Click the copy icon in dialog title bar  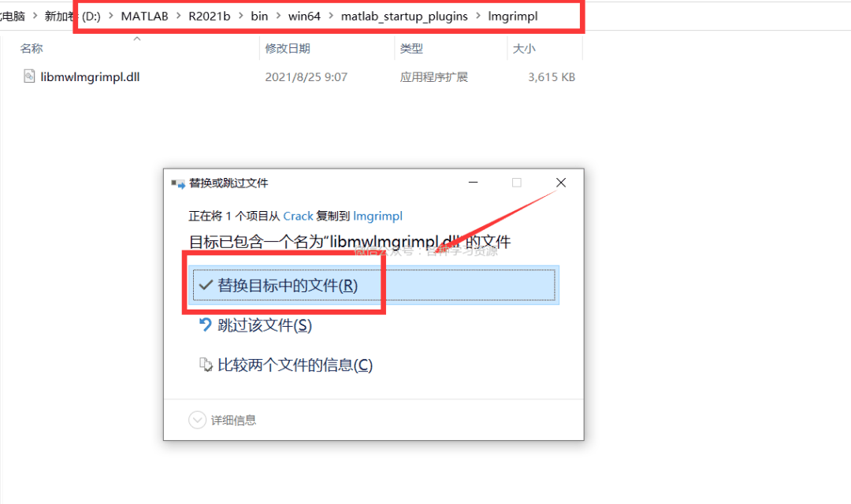pyautogui.click(x=177, y=183)
